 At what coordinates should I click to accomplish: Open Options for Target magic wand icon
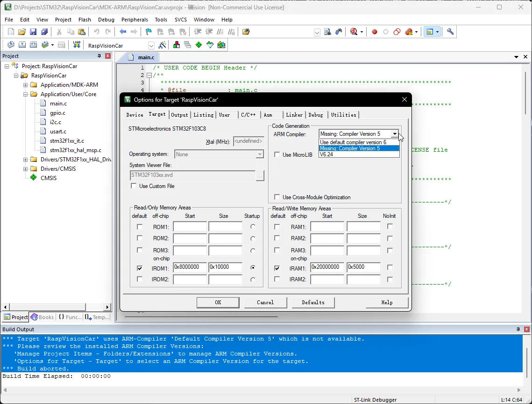[x=162, y=45]
